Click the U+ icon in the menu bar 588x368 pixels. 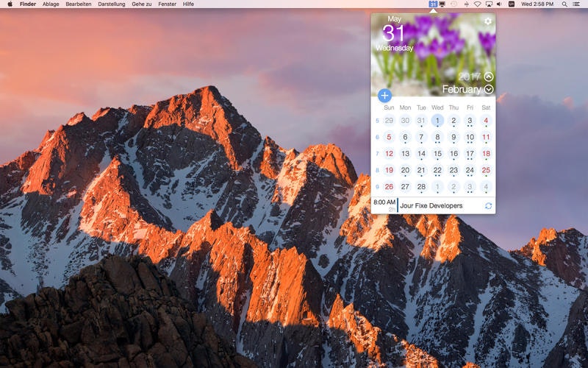(512, 4)
